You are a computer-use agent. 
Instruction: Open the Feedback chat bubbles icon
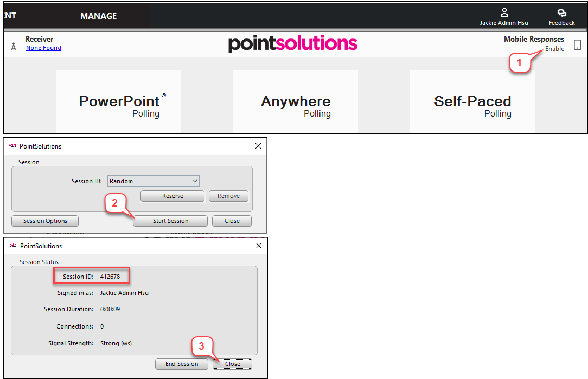point(561,13)
